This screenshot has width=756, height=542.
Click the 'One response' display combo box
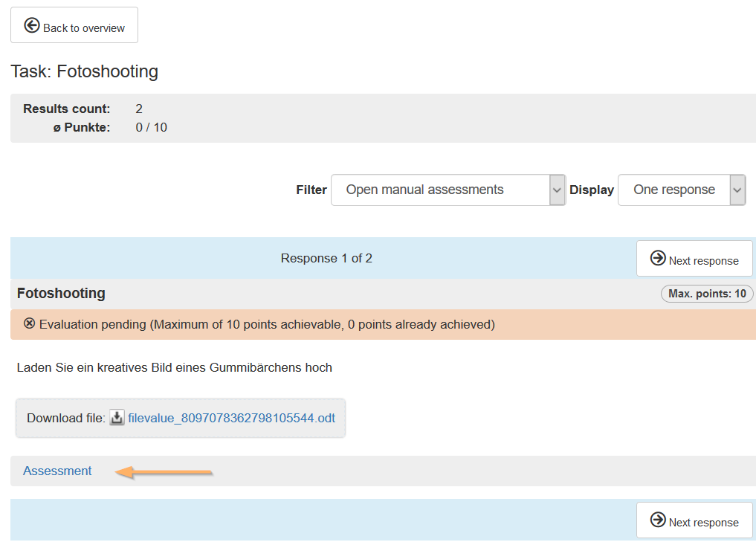pyautogui.click(x=673, y=190)
